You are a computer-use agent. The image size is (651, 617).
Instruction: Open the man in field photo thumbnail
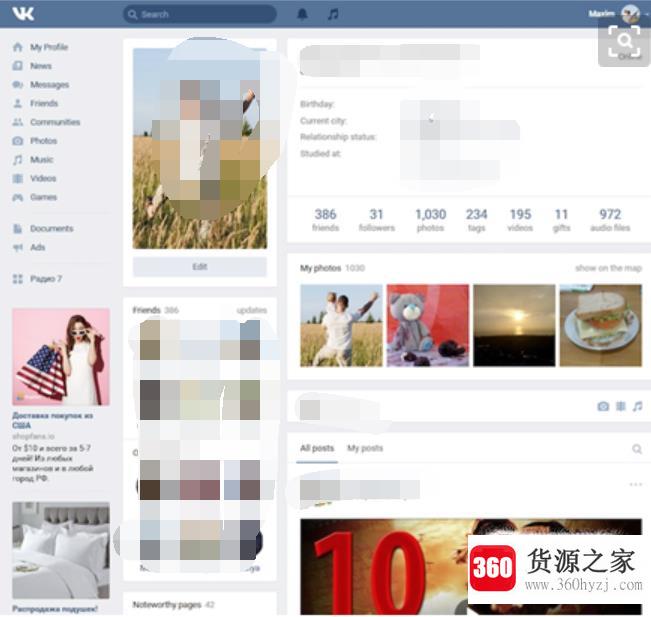point(341,326)
